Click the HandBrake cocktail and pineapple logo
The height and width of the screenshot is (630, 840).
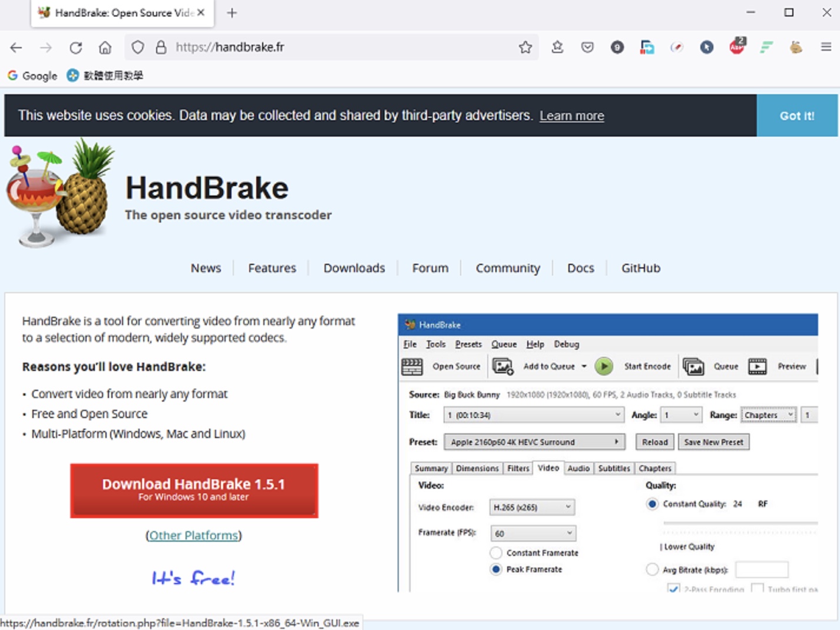59,193
